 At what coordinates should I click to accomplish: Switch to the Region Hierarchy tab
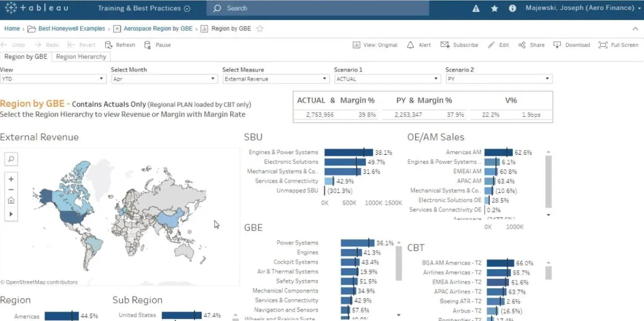pyautogui.click(x=81, y=57)
